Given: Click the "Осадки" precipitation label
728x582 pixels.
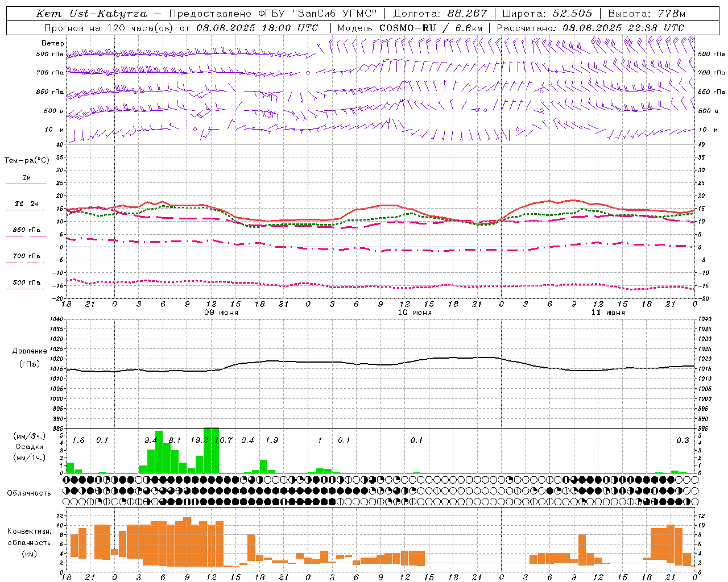Looking at the screenshot, I should (x=30, y=447).
